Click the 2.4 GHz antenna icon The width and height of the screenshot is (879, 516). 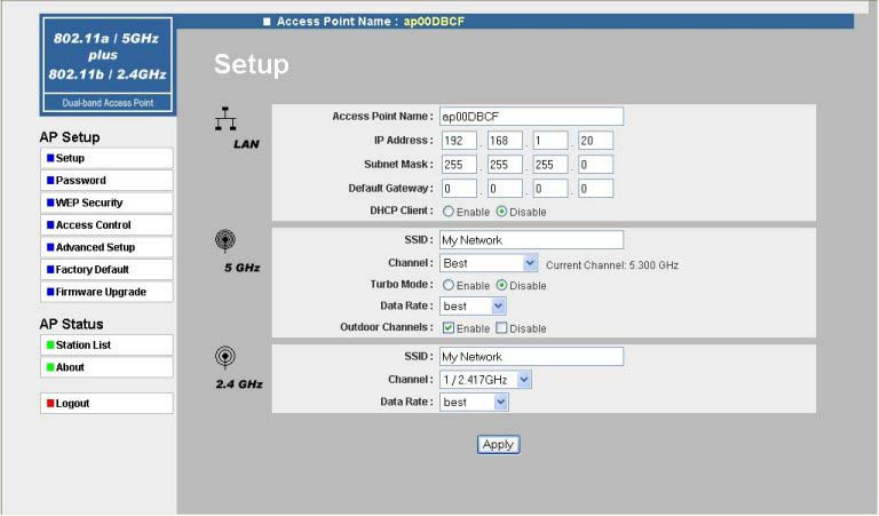pos(225,357)
